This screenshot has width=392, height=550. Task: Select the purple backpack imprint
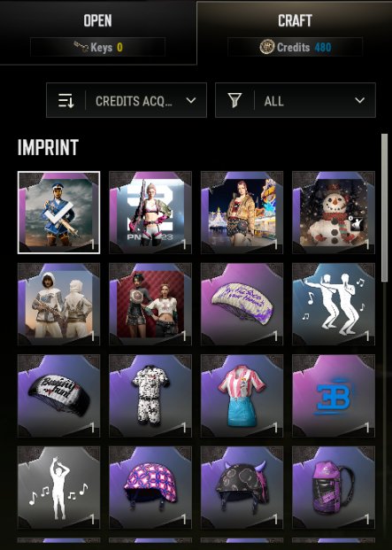click(x=334, y=488)
